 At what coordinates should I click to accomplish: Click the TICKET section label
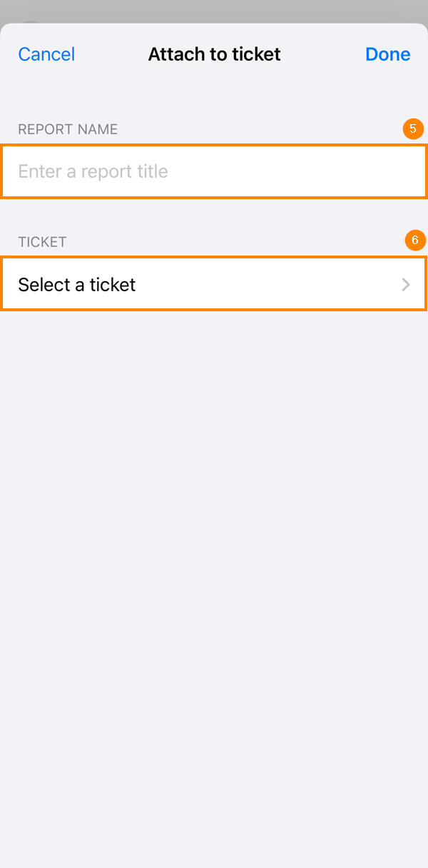pyautogui.click(x=42, y=242)
